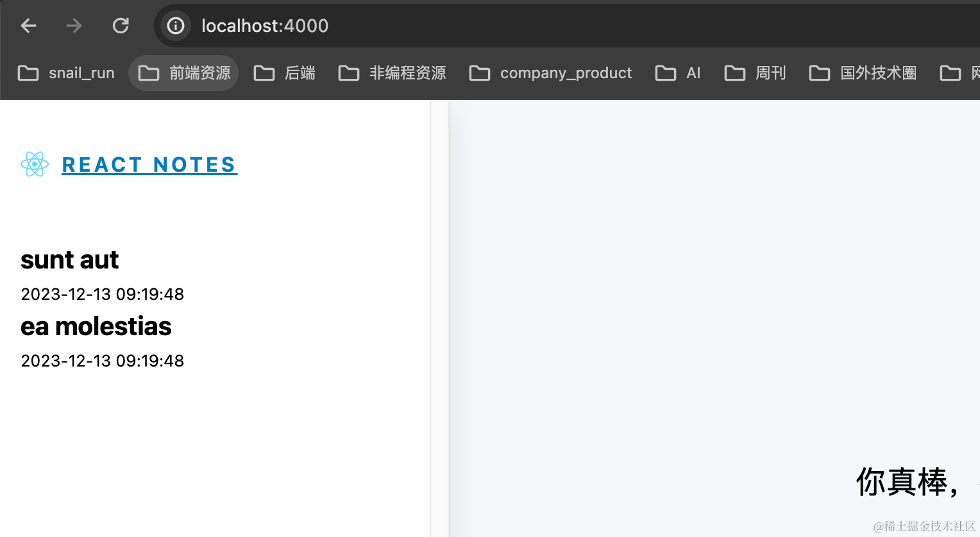Open the 后端 bookmark folder
The image size is (980, 537).
285,73
